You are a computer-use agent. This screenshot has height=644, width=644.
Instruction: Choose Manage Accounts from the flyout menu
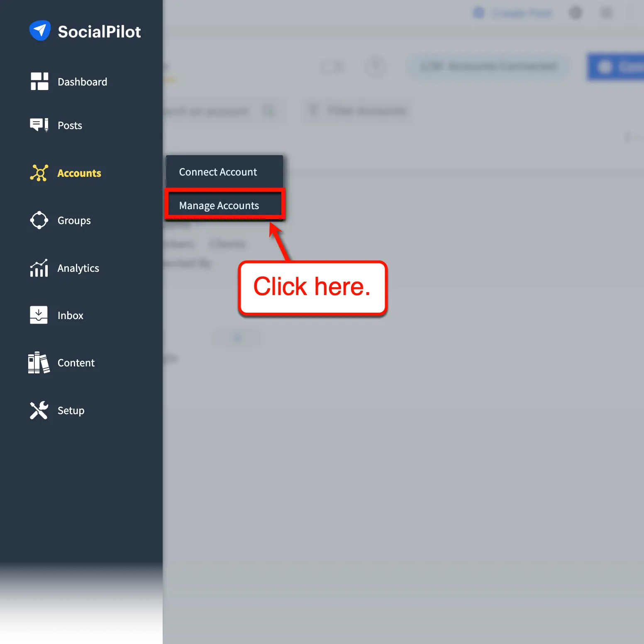pos(218,205)
